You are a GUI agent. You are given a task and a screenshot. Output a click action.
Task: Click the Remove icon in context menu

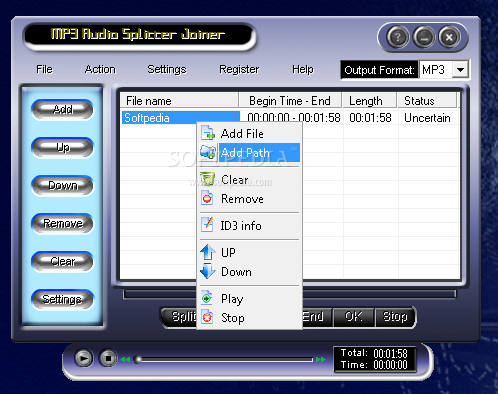click(207, 198)
